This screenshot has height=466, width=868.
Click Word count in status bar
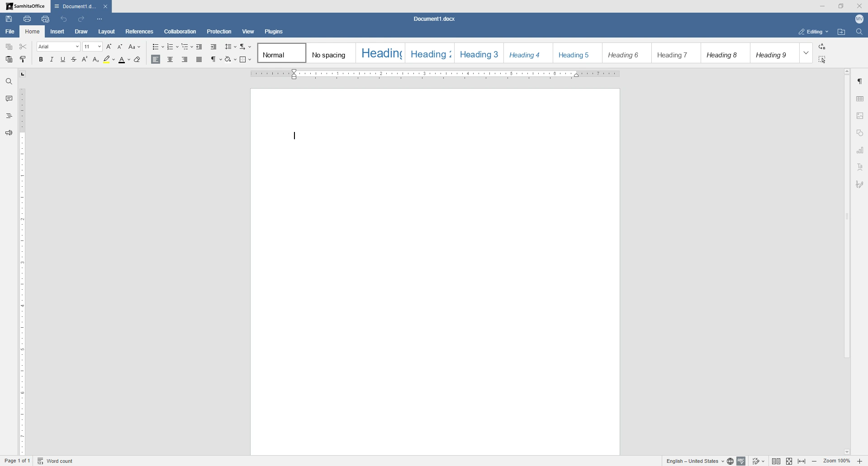click(x=56, y=461)
